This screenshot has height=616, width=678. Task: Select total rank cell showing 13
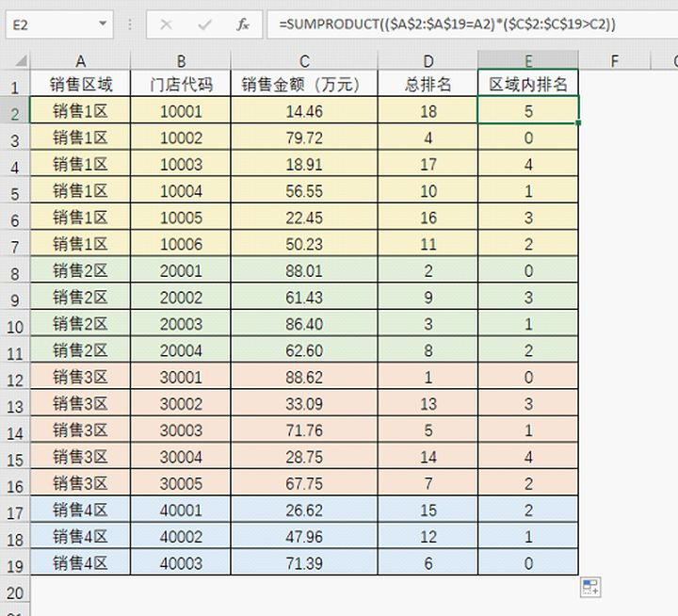[428, 403]
